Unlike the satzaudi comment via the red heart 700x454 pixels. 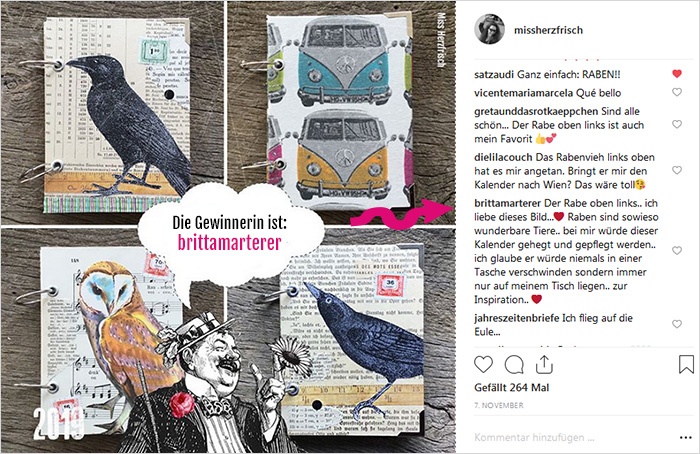tap(677, 74)
